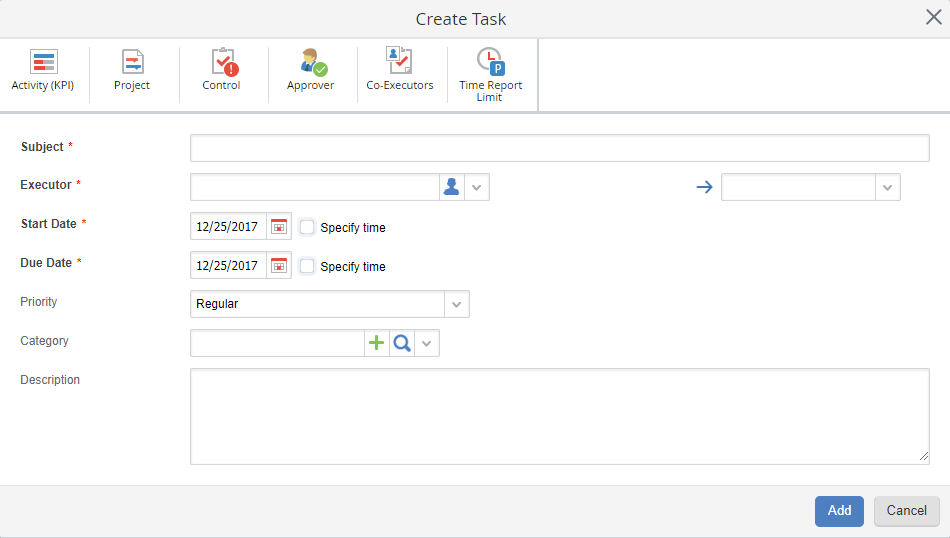The height and width of the screenshot is (538, 950).
Task: Open the Activity (KPI) toolbar option
Action: click(43, 71)
